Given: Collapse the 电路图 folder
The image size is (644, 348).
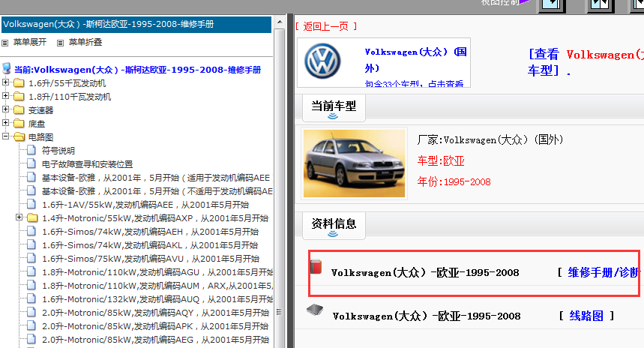Looking at the screenshot, I should [x=6, y=136].
